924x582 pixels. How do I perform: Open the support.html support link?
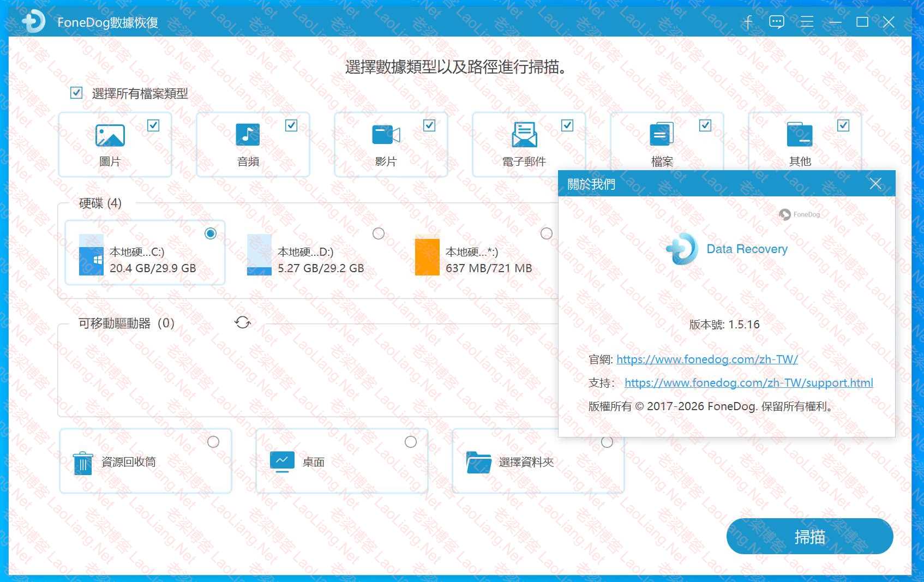(748, 383)
